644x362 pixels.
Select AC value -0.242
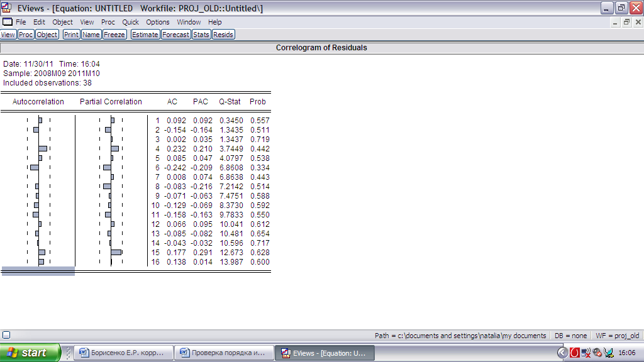[175, 168]
